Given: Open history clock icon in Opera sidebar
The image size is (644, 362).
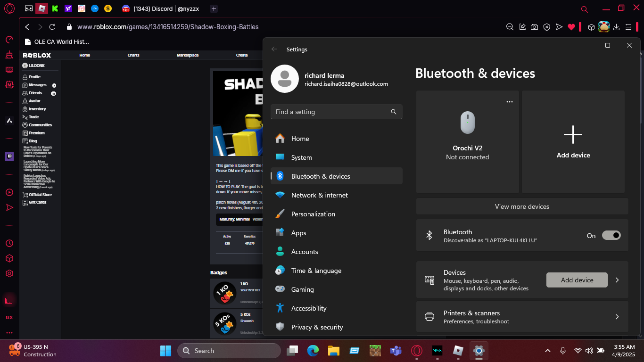Looking at the screenshot, I should (9, 243).
